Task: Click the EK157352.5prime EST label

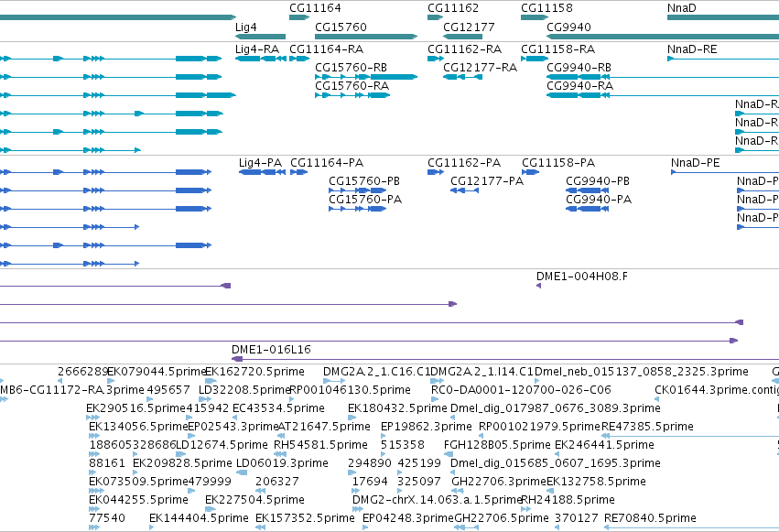Action: [305, 518]
